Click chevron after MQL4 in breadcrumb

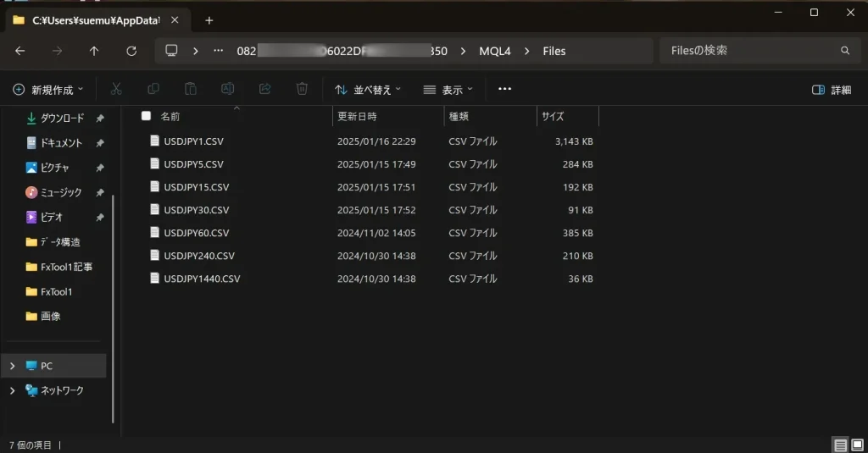[526, 51]
